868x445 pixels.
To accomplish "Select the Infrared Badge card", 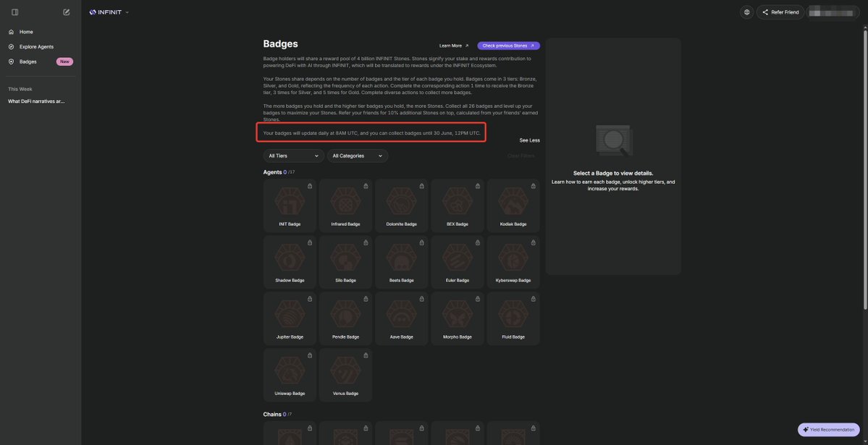I will 346,205.
